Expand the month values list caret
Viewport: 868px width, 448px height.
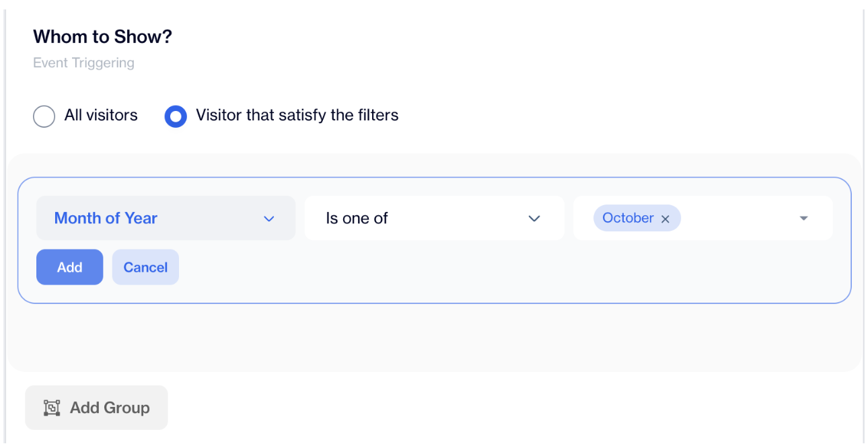coord(803,219)
